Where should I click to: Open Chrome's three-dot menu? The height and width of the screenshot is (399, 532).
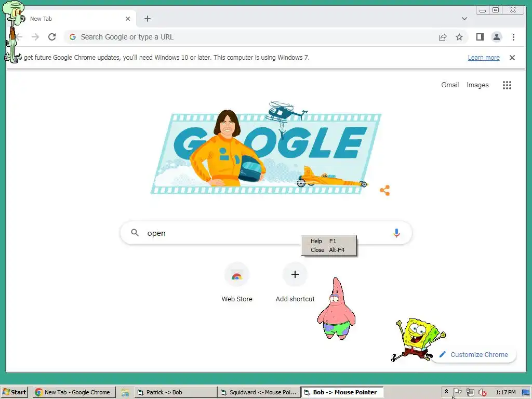point(513,37)
